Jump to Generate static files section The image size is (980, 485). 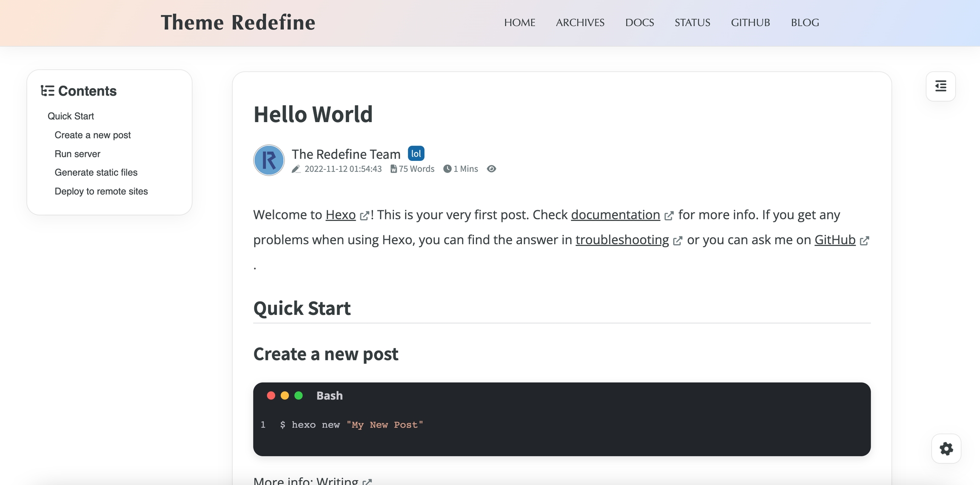pos(96,172)
